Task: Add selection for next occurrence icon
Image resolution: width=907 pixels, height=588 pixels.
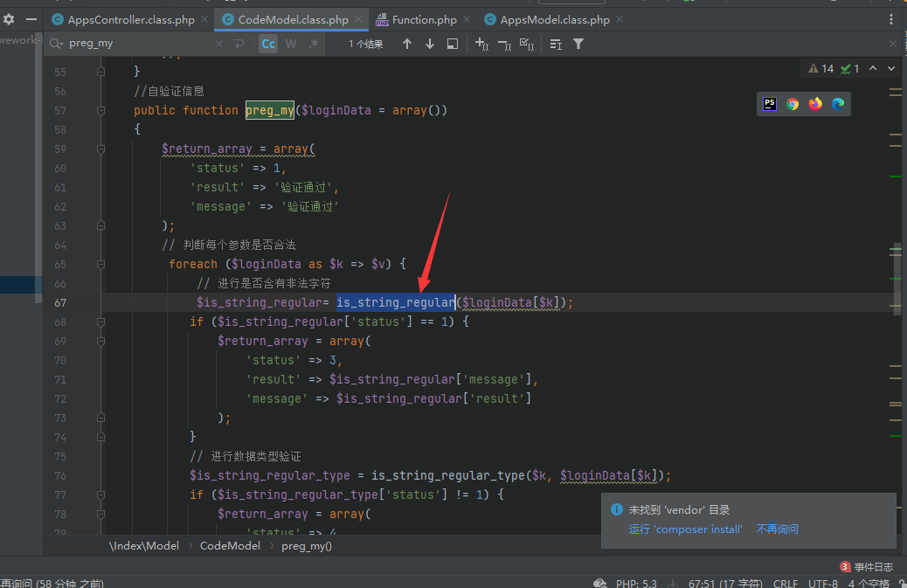Action: [481, 44]
